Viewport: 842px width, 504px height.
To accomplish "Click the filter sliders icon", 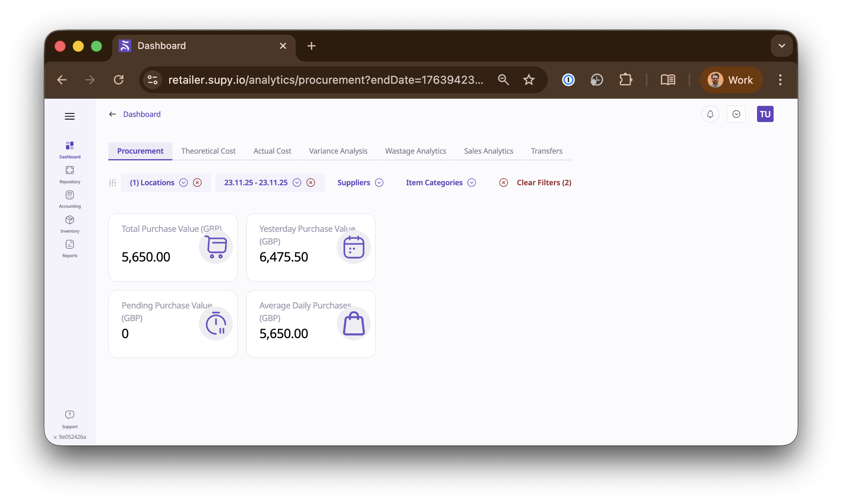I will tap(113, 182).
